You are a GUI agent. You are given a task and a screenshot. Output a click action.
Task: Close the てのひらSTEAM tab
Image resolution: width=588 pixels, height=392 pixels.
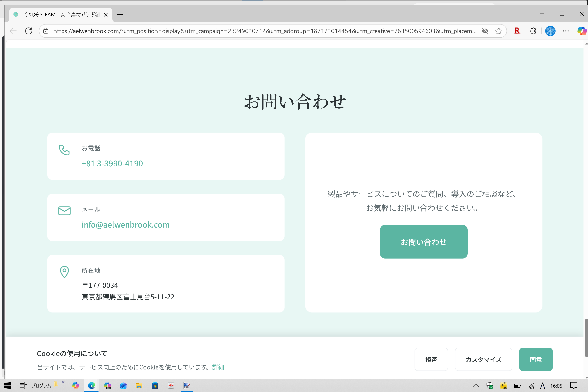click(106, 15)
